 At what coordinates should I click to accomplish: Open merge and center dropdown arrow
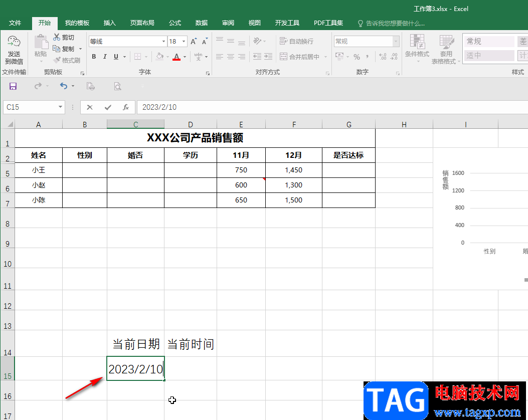click(325, 57)
